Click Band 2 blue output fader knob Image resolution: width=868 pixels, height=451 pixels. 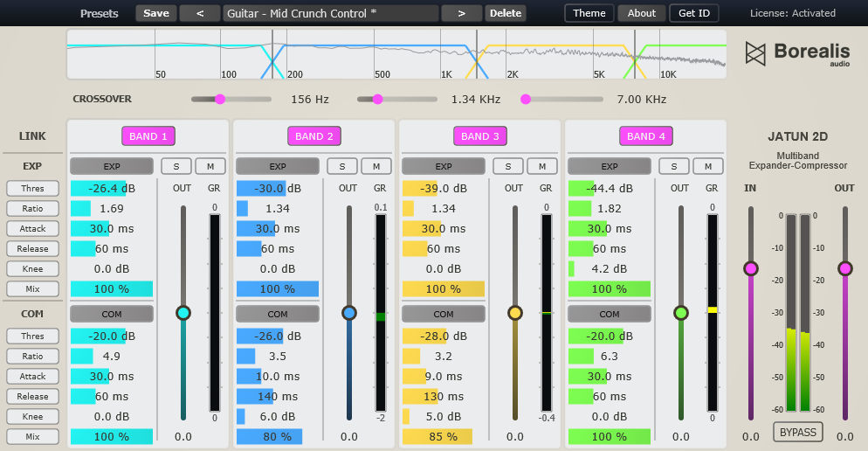pyautogui.click(x=348, y=313)
